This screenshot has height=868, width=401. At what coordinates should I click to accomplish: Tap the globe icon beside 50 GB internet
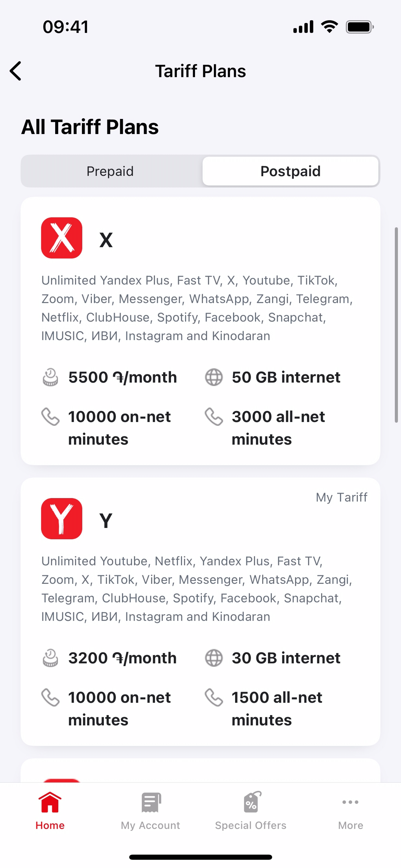click(214, 377)
